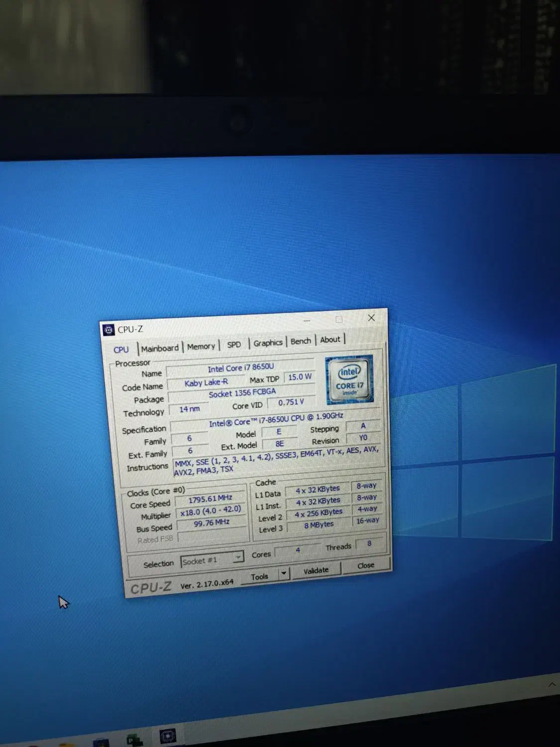Open the Memory tab

(x=201, y=346)
